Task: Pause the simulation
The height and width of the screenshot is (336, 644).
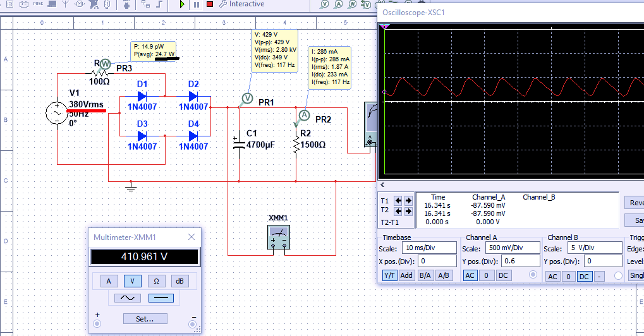Action: pyautogui.click(x=196, y=4)
